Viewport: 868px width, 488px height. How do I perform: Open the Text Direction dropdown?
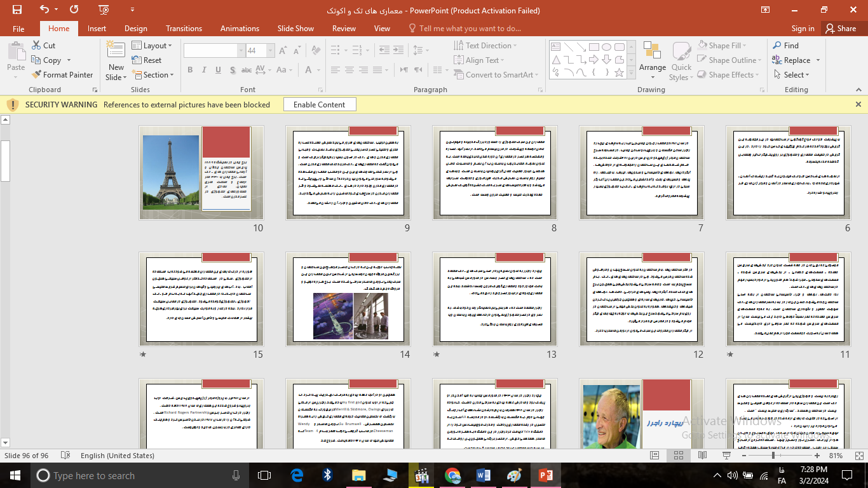[x=486, y=46]
